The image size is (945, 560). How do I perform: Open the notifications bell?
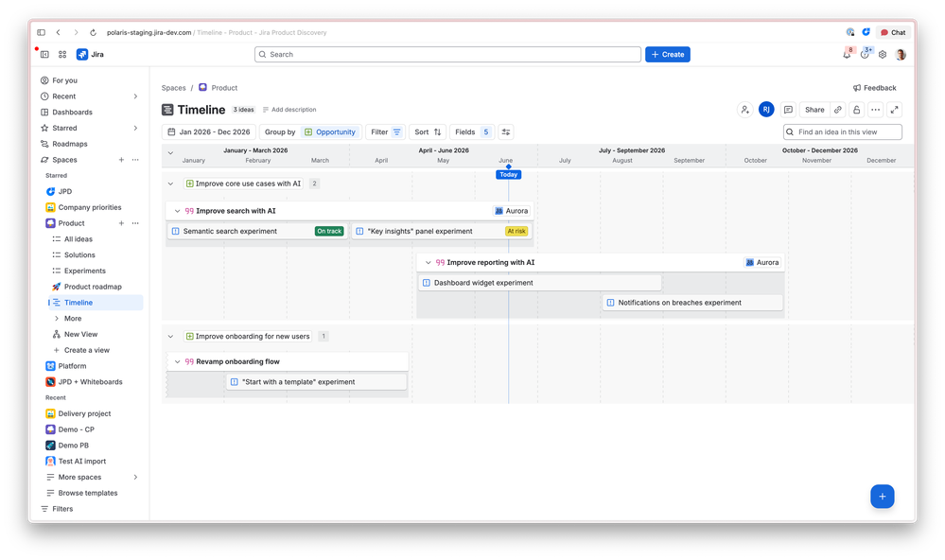pos(847,54)
